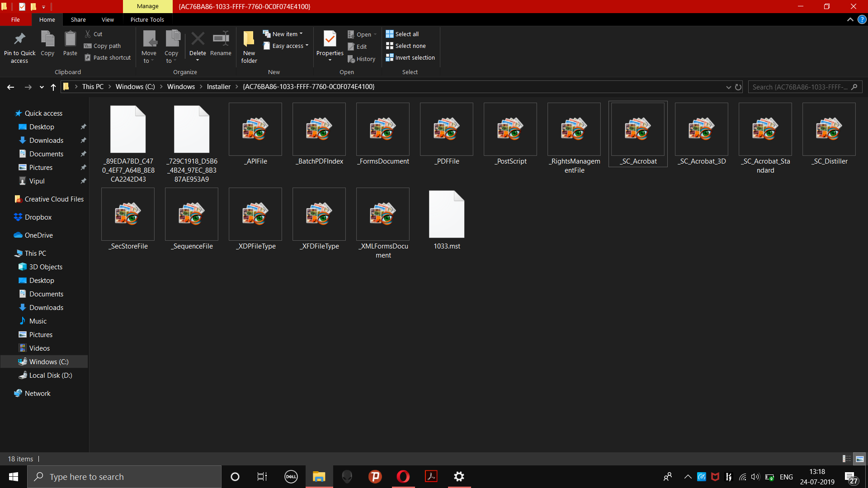The height and width of the screenshot is (488, 868).
Task: Open address bar history dropdown
Action: [x=728, y=87]
